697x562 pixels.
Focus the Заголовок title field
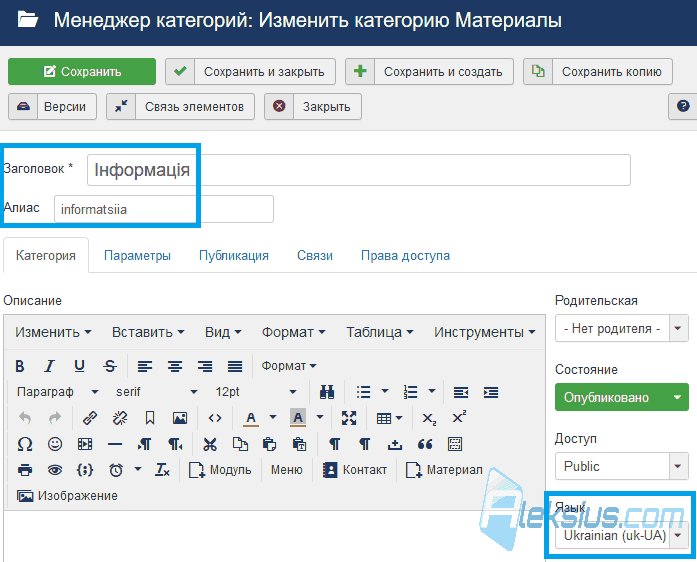[x=359, y=170]
